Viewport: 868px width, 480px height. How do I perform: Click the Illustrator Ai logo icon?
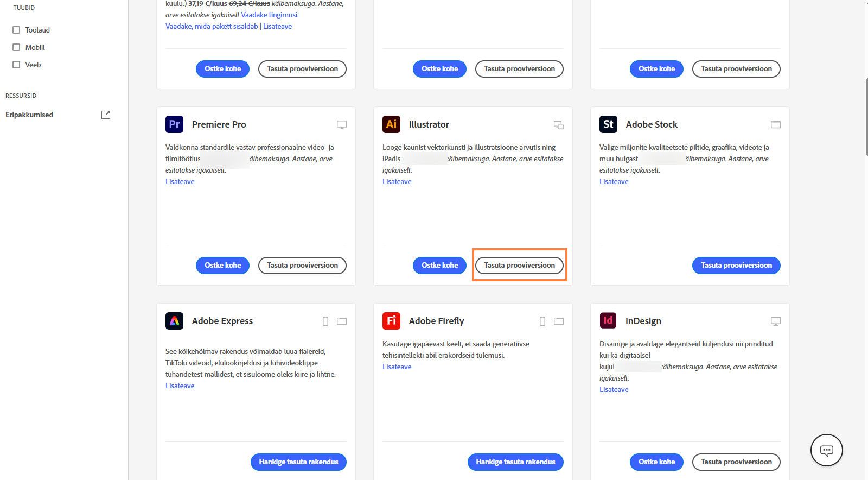pyautogui.click(x=391, y=124)
